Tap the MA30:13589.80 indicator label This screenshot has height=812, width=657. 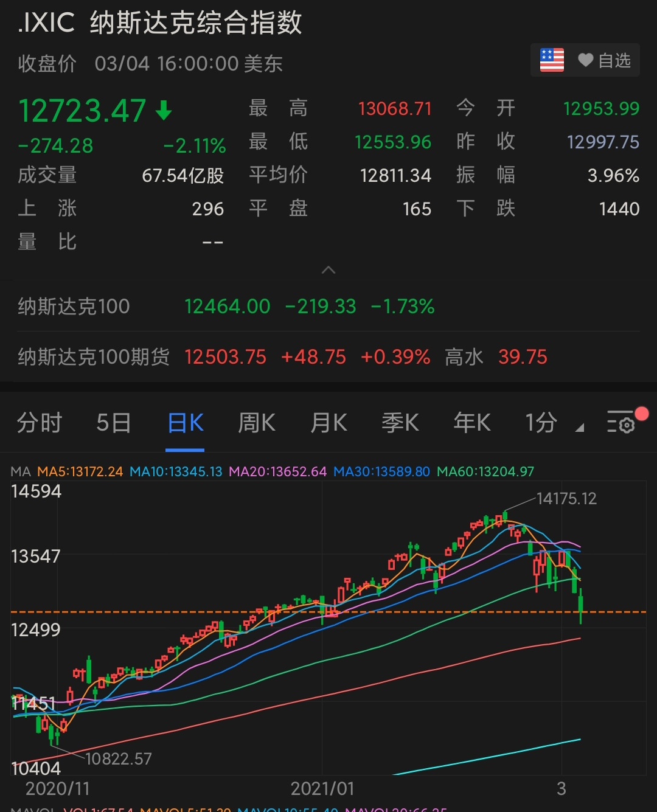point(382,471)
